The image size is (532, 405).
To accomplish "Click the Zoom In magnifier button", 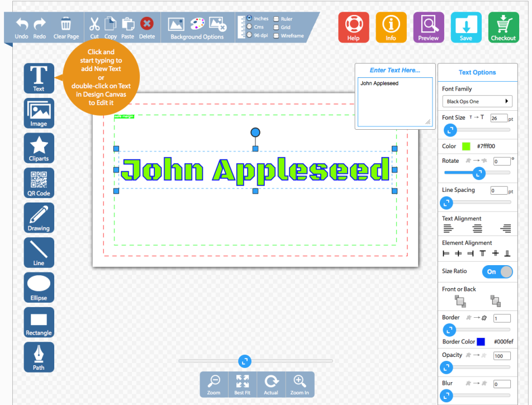I will (300, 385).
